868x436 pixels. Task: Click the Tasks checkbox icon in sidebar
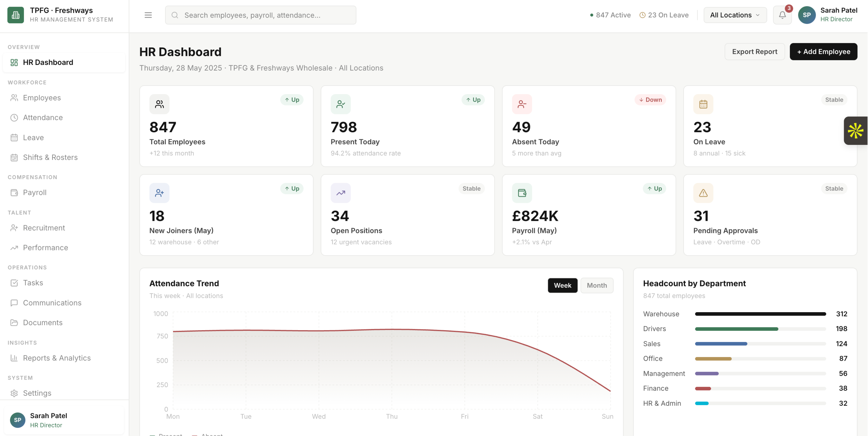pos(14,283)
